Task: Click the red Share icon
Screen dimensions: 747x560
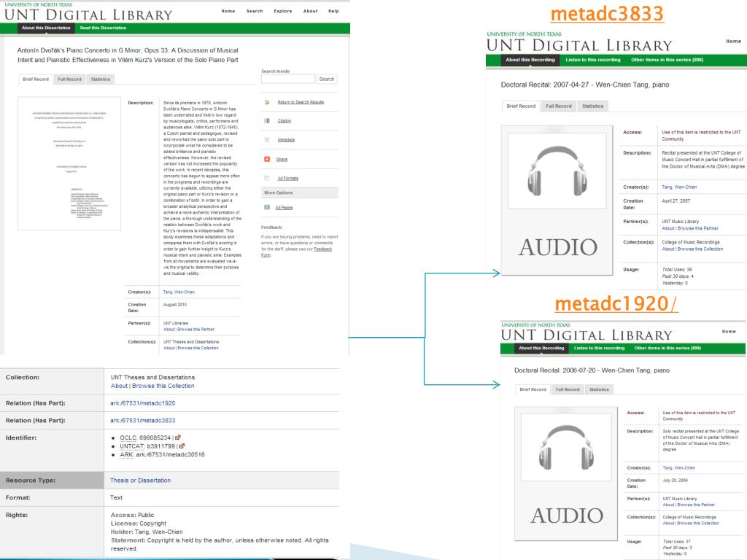Action: pos(267,159)
